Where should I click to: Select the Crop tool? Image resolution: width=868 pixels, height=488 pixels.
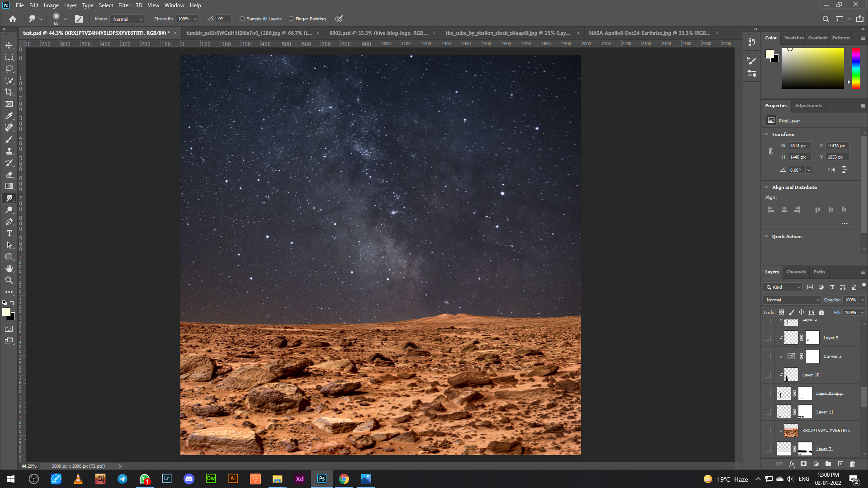(x=9, y=92)
